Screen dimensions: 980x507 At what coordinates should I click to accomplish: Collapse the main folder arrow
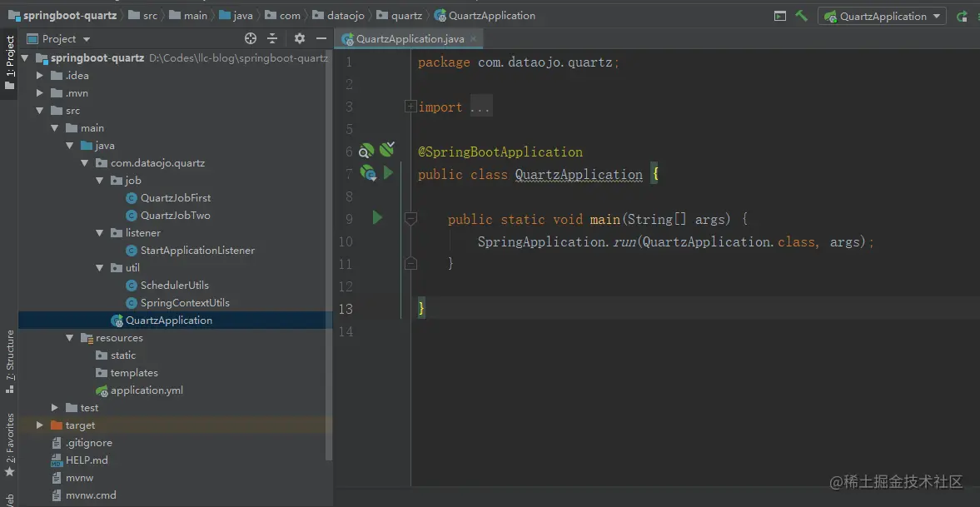[x=55, y=128]
